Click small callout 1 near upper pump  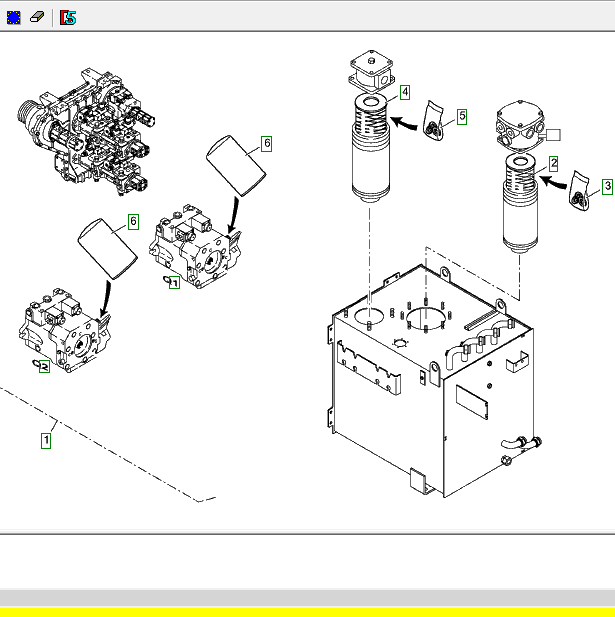173,283
